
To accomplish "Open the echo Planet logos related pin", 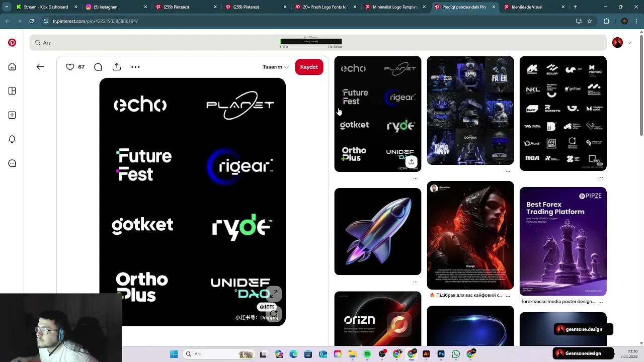I will (x=378, y=114).
